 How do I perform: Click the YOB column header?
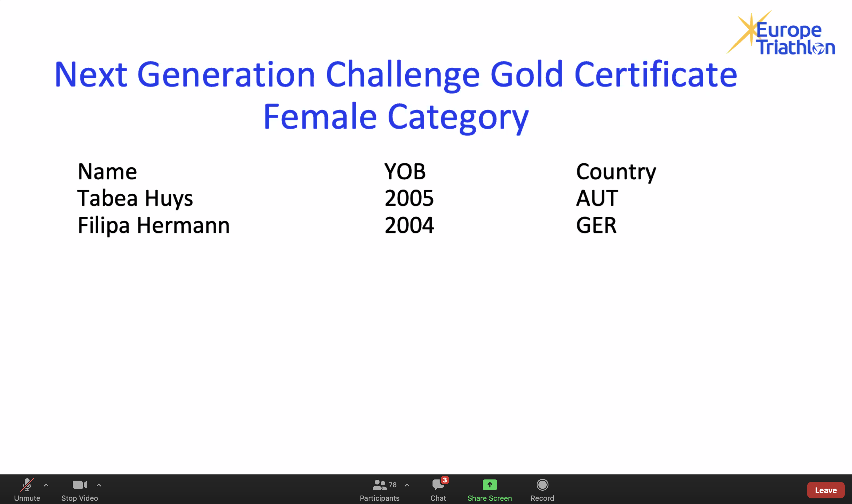[x=405, y=172]
